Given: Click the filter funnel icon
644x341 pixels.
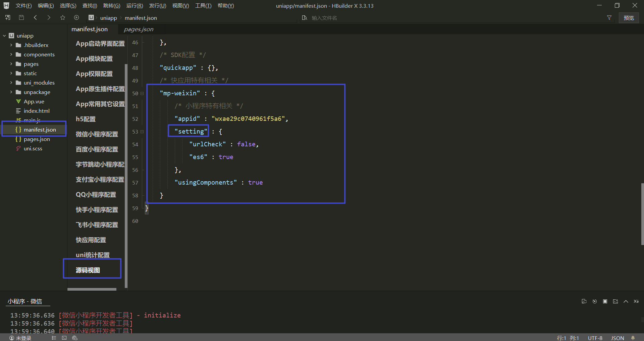Looking at the screenshot, I should tap(609, 18).
